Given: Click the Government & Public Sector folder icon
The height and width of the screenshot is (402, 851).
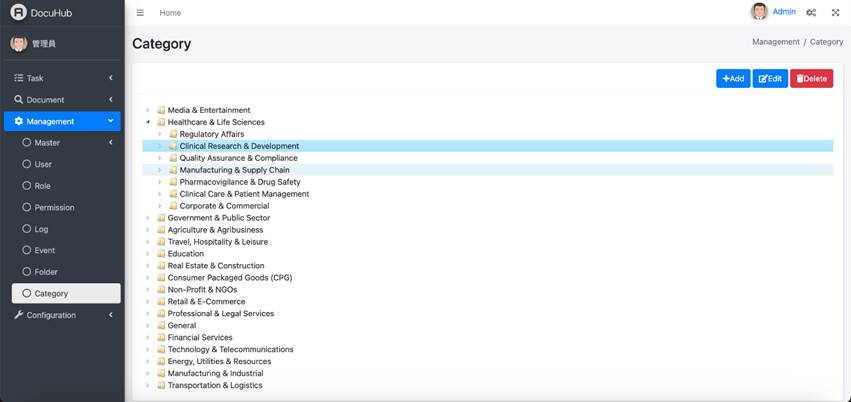Looking at the screenshot, I should [161, 218].
